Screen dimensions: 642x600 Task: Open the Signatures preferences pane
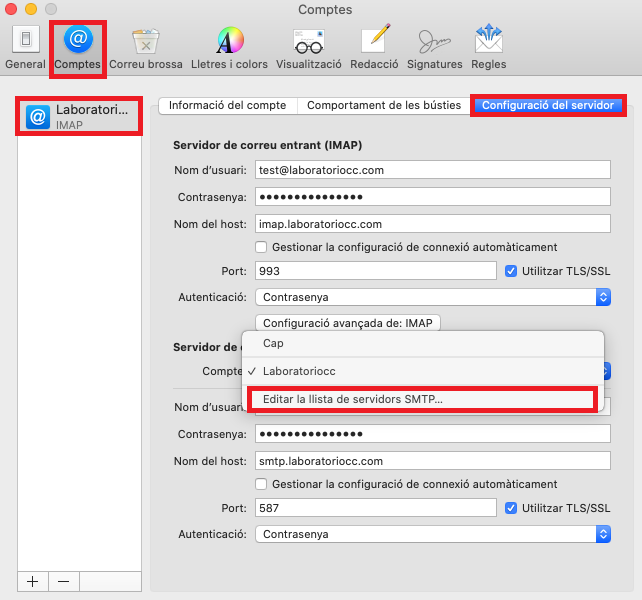[435, 47]
